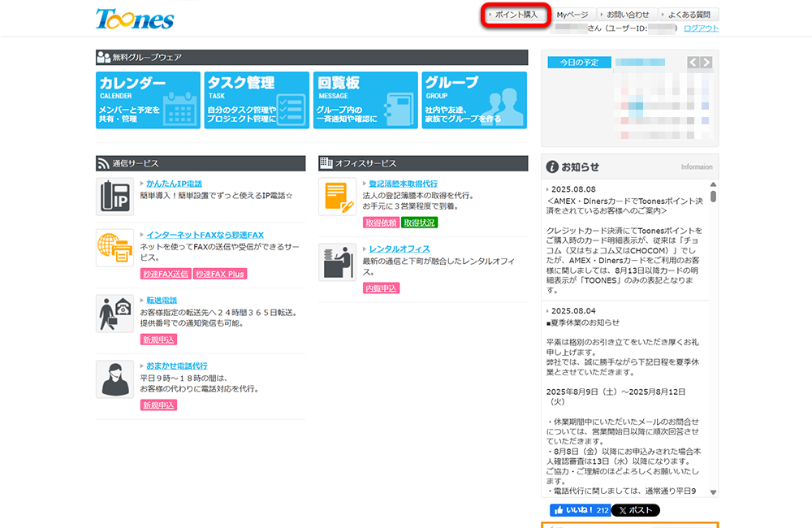This screenshot has width=812, height=528.
Task: Click the おまかせ電話代行 operator icon
Action: 114,379
